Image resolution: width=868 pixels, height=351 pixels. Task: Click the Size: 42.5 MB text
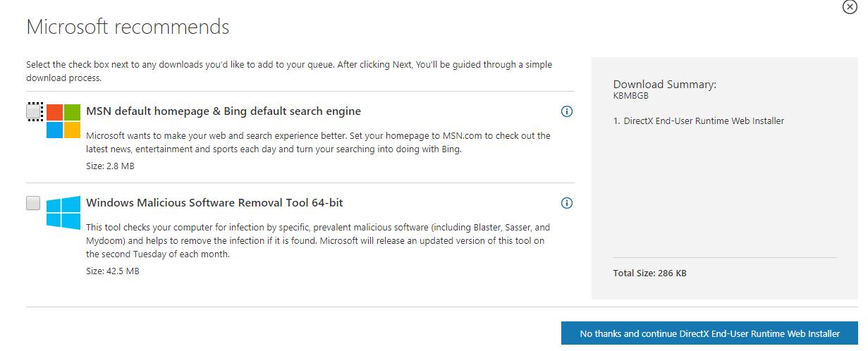coord(113,271)
